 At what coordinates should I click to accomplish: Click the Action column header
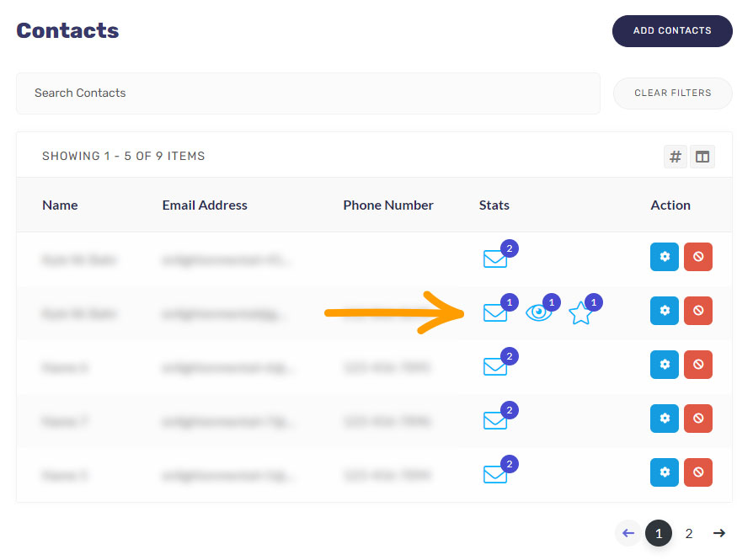[x=670, y=205]
